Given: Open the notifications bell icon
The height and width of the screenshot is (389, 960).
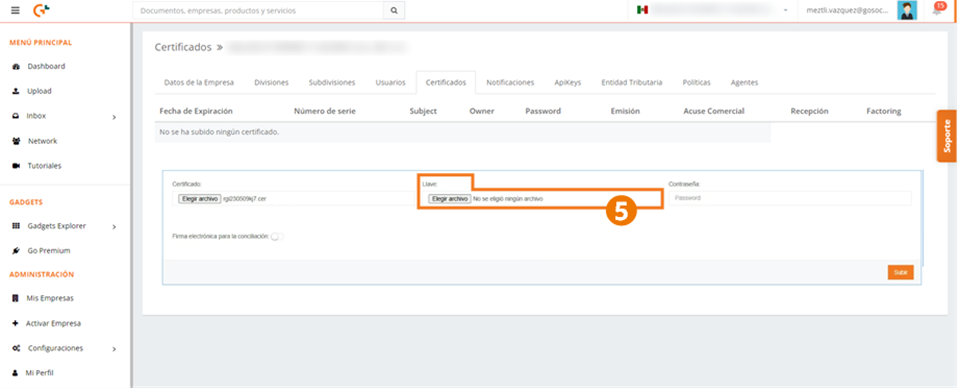Looking at the screenshot, I should pyautogui.click(x=937, y=10).
